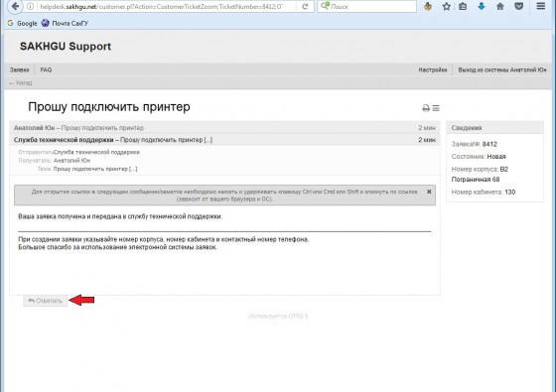Click the Тема subject line text

click(95, 169)
